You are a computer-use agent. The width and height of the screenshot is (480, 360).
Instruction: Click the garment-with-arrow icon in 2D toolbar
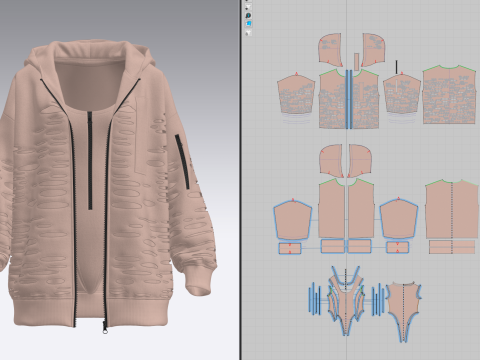pos(248,7)
